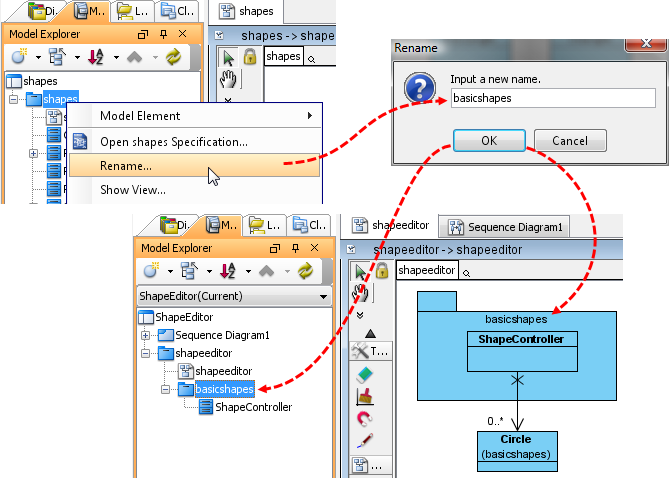The width and height of the screenshot is (669, 478).
Task: Collapse the selected shapes package node
Action: click(x=14, y=99)
